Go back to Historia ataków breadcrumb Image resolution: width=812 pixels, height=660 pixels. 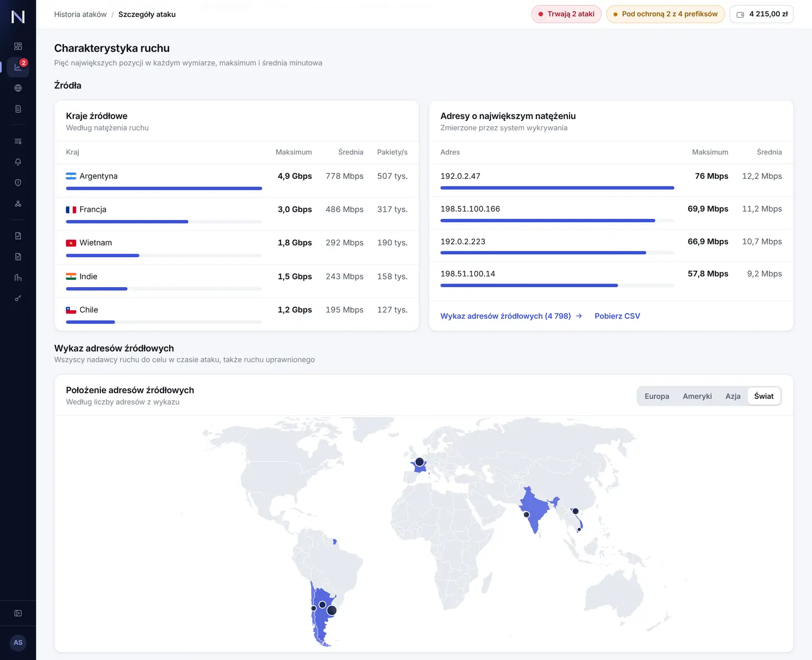(x=80, y=14)
